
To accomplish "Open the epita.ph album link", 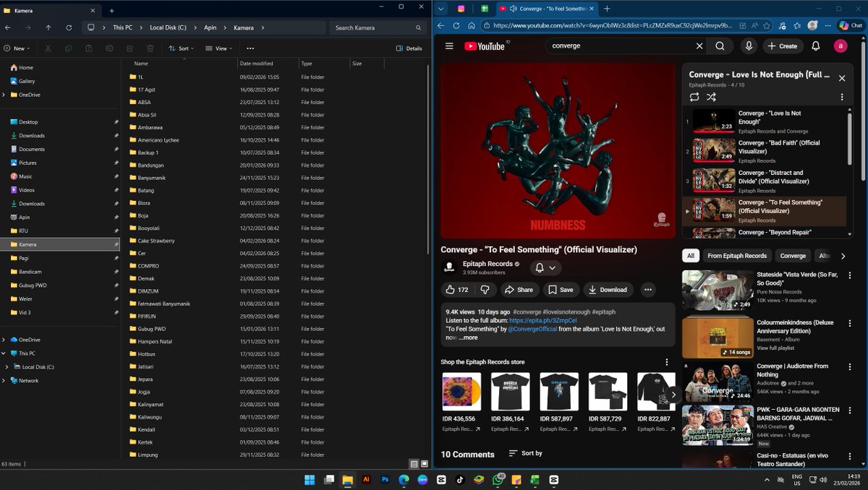I will pos(543,320).
